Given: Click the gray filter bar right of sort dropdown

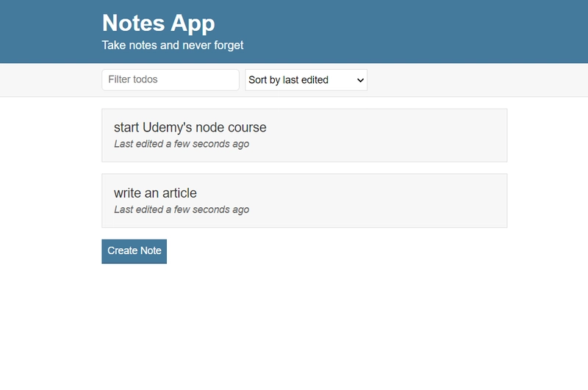Looking at the screenshot, I should [x=476, y=80].
